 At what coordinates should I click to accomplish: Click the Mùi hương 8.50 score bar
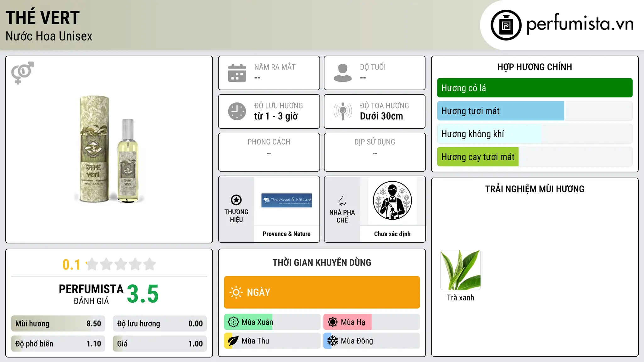pos(58,324)
